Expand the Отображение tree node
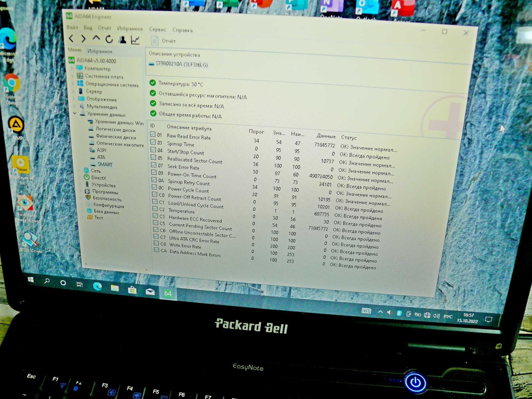The image size is (532, 399). tap(74, 99)
